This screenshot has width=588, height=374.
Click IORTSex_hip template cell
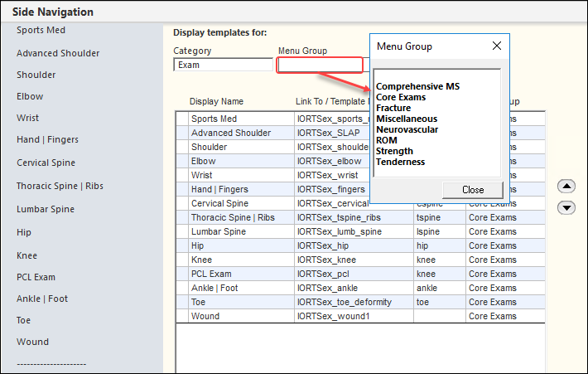pyautogui.click(x=354, y=245)
